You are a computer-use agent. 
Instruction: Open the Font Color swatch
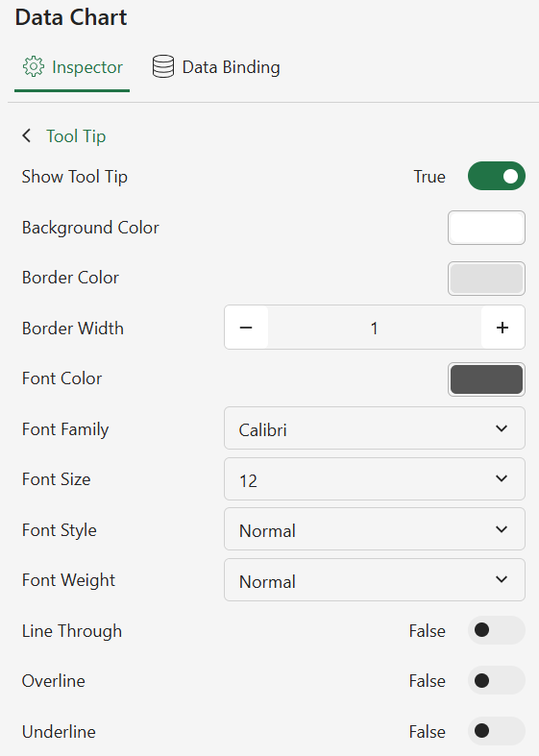point(486,379)
